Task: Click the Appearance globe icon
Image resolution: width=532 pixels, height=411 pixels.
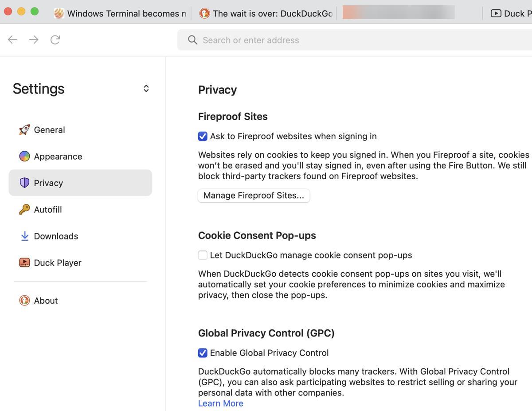Action: pyautogui.click(x=24, y=156)
